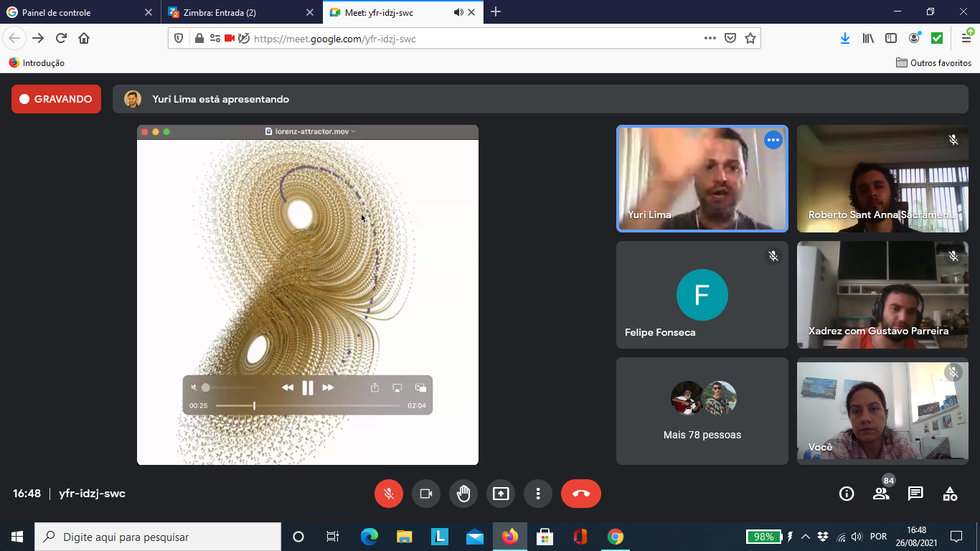Open more options three-dot menu
The height and width of the screenshot is (551, 980).
pyautogui.click(x=538, y=494)
